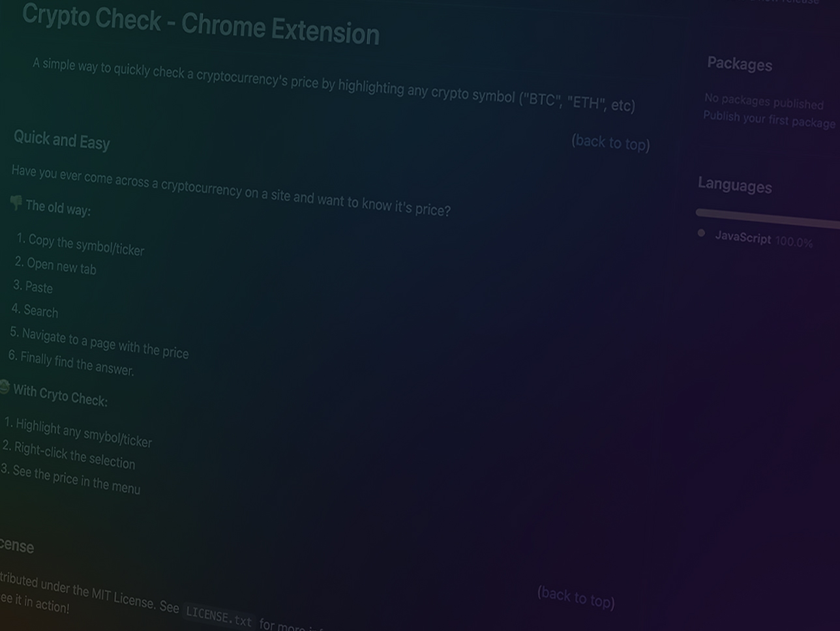The width and height of the screenshot is (840, 631).
Task: Click the 'Open new tab' list item
Action: click(x=61, y=265)
